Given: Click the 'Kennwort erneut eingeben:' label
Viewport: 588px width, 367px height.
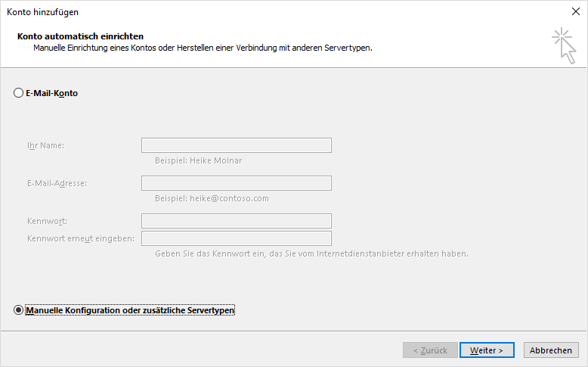Looking at the screenshot, I should [x=81, y=238].
